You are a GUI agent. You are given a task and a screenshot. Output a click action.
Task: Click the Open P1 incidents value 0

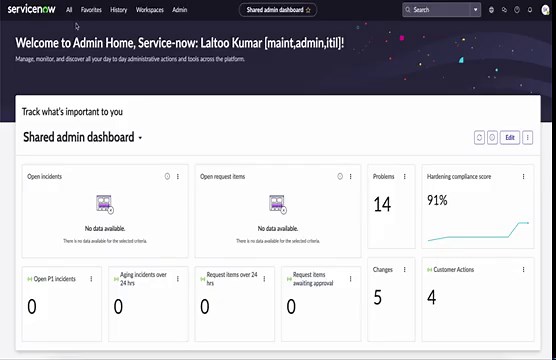[32, 306]
